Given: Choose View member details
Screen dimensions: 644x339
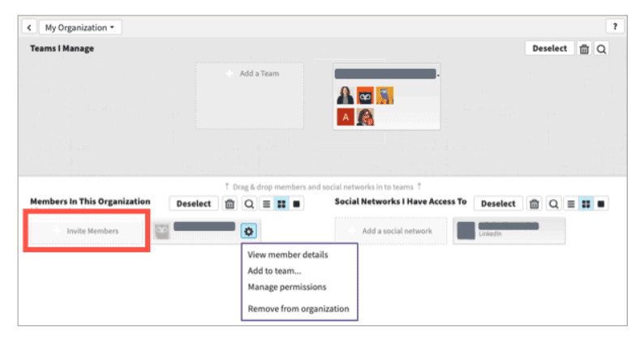Looking at the screenshot, I should [287, 255].
